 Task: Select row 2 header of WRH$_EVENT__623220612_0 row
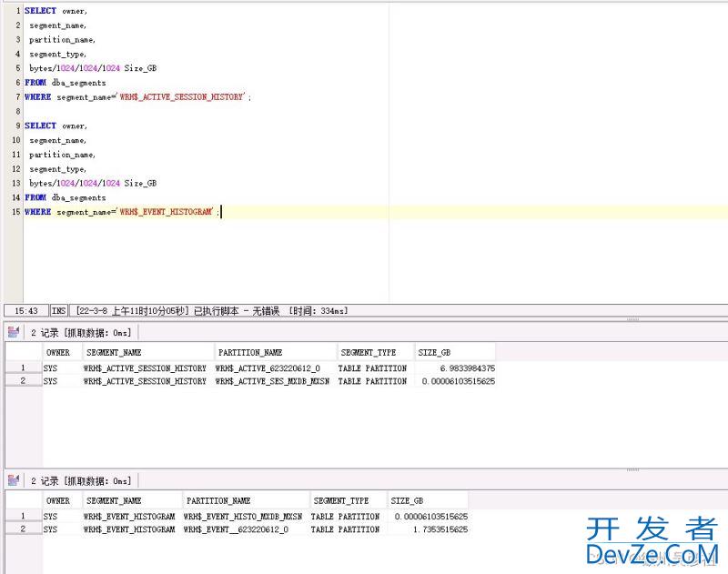click(24, 529)
